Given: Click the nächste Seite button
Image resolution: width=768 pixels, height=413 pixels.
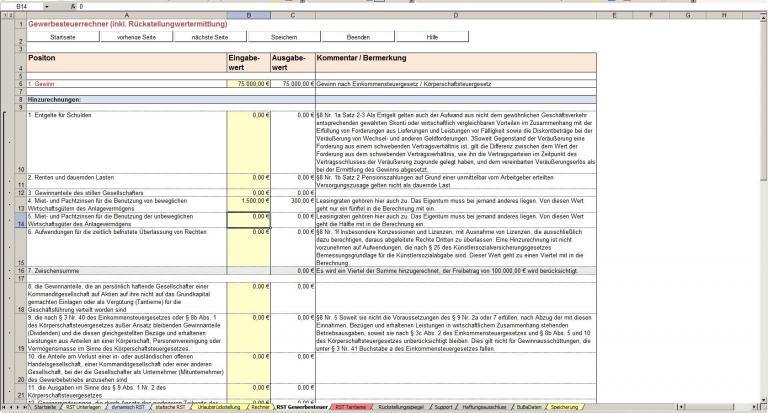Looking at the screenshot, I should click(x=210, y=37).
